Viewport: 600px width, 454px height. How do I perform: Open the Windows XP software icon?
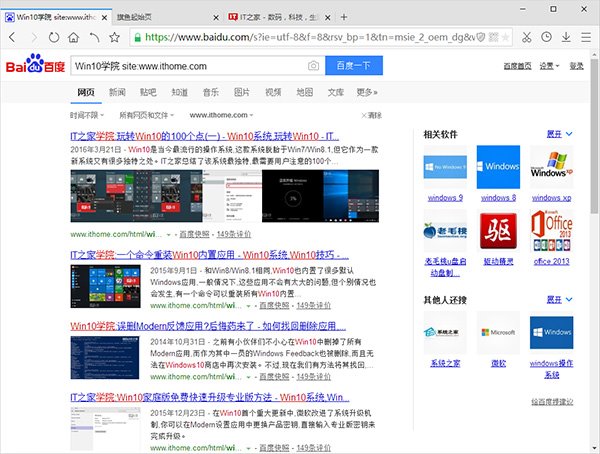[x=551, y=167]
